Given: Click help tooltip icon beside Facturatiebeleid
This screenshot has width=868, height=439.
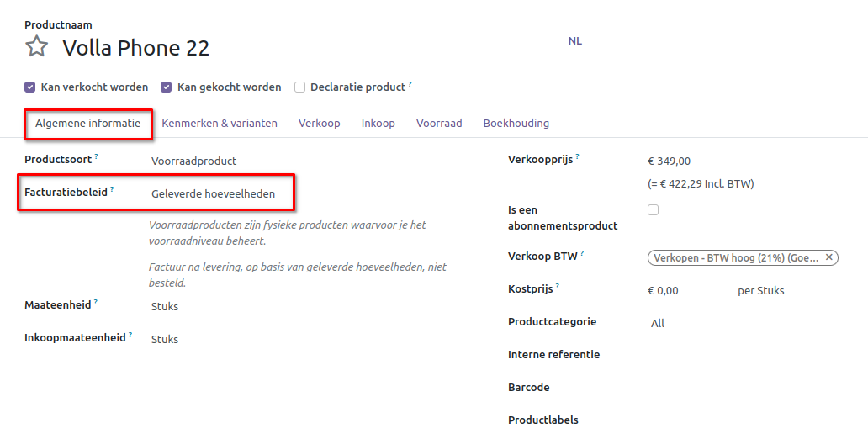Looking at the screenshot, I should coord(112,189).
